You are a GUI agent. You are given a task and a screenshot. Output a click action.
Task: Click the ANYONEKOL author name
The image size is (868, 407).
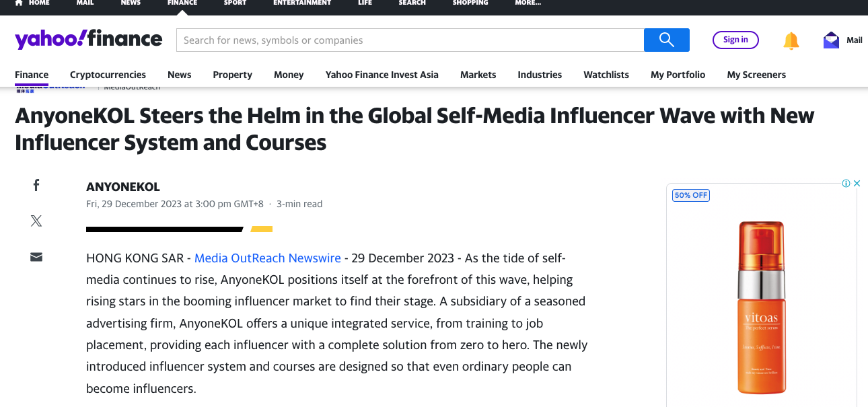(123, 187)
